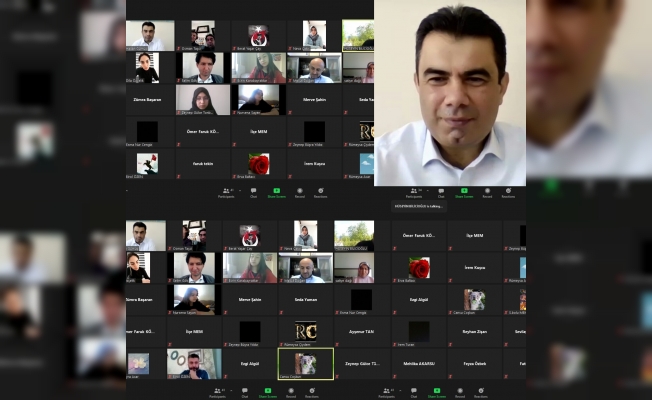Open Participants in the top-left meeting toolbar
This screenshot has width=652, height=400.
coord(226,191)
